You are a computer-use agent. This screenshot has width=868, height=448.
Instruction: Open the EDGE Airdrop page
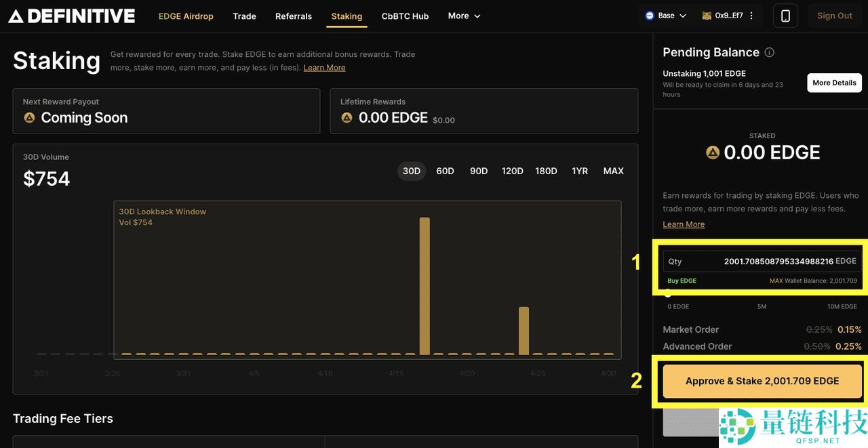[186, 16]
